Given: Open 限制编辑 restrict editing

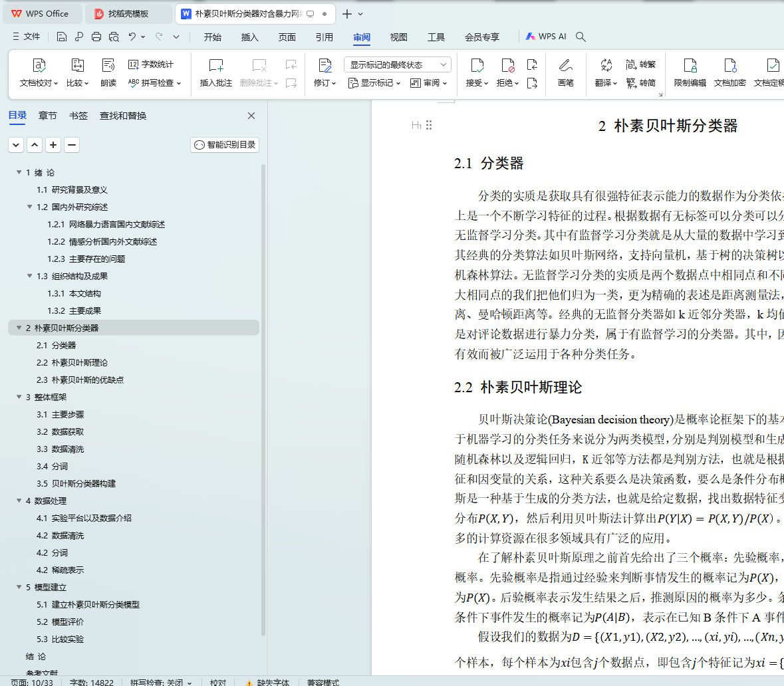Looking at the screenshot, I should coord(690,72).
